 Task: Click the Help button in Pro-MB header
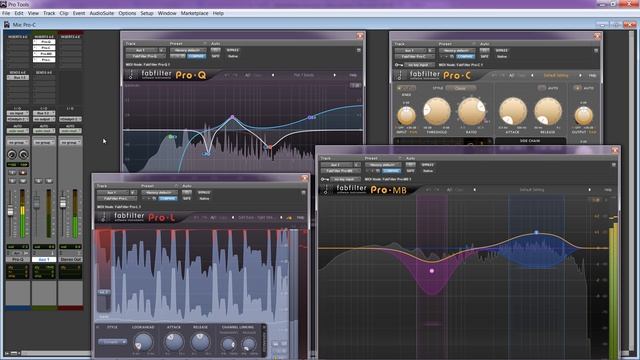tap(608, 190)
